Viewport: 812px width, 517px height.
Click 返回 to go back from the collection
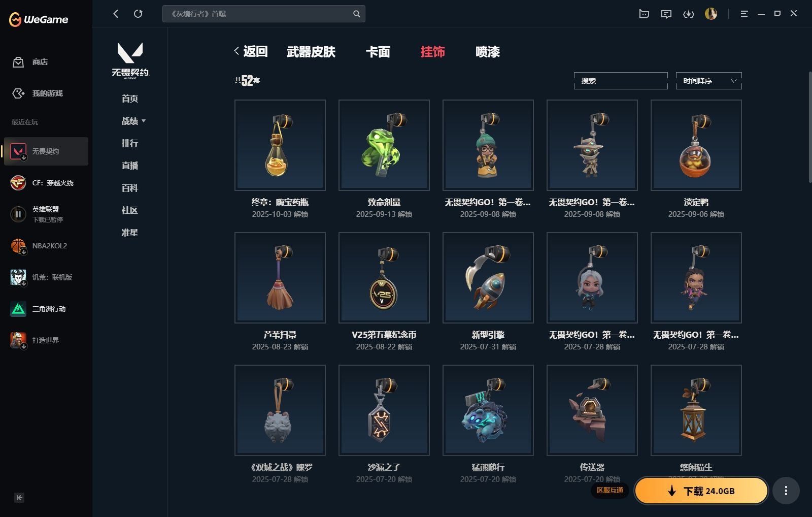click(251, 51)
